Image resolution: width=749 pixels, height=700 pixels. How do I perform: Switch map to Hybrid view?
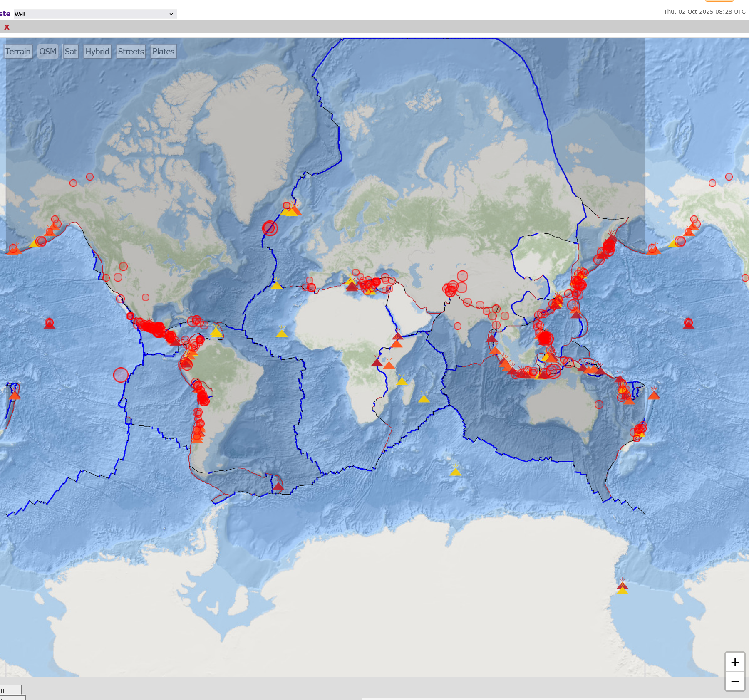(97, 52)
